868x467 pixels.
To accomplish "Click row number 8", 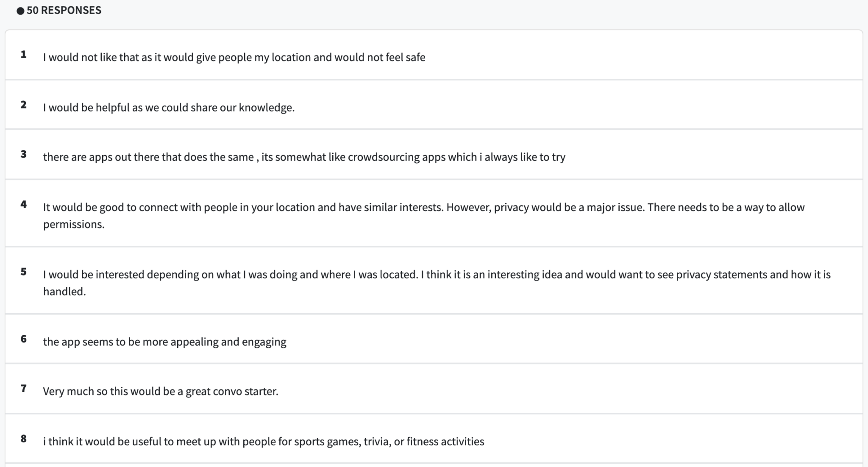I will (24, 439).
